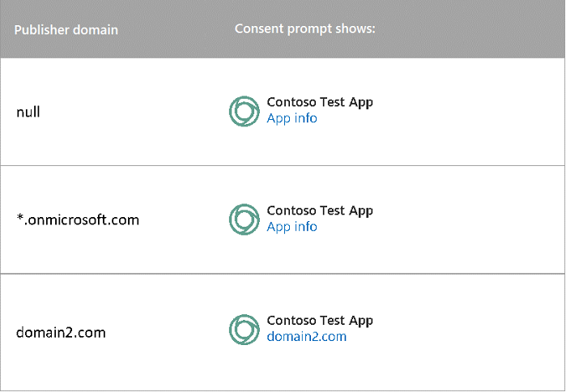Click the word prompt in the header

[x=310, y=30]
